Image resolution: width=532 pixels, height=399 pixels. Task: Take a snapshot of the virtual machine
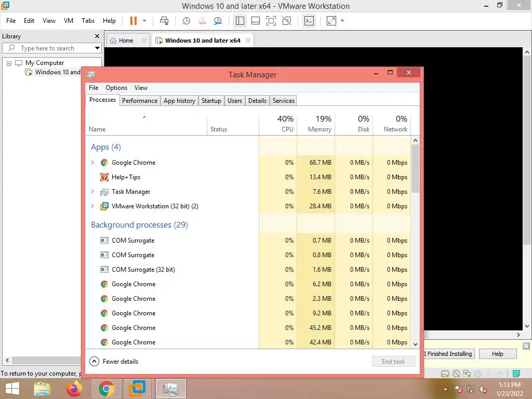point(187,21)
